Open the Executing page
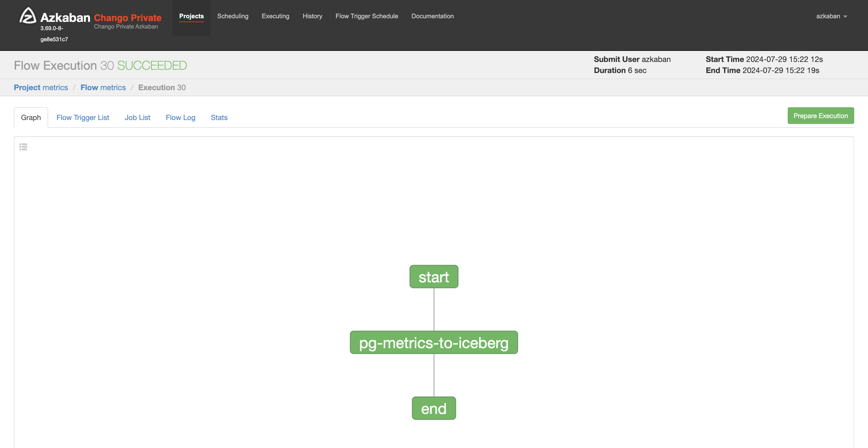Viewport: 868px width, 448px height. pyautogui.click(x=275, y=16)
